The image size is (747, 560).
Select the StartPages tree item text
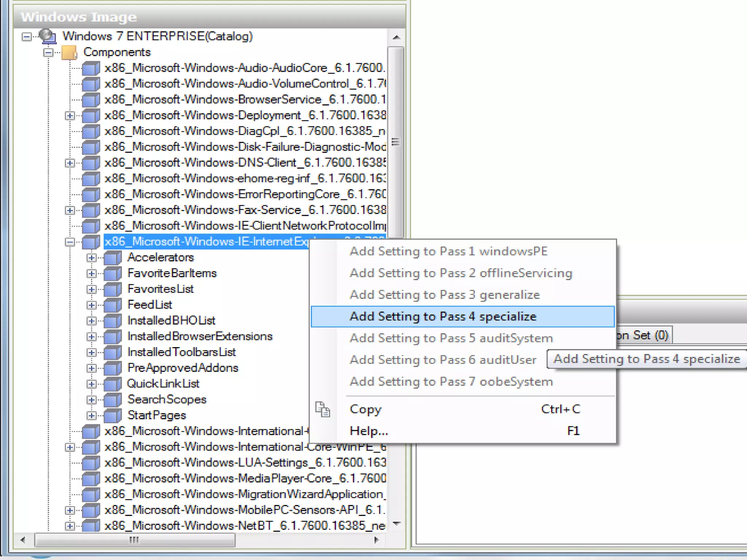click(x=156, y=416)
